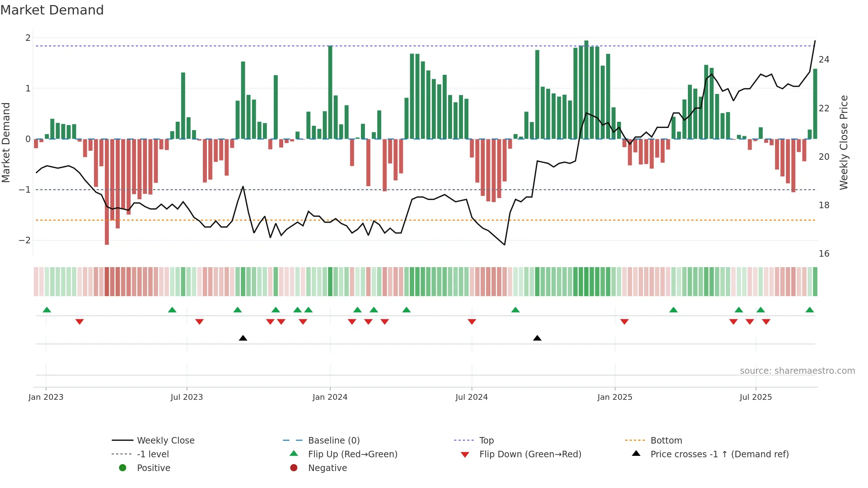Click the 'Jul 2025' x-axis label
The height and width of the screenshot is (488, 868).
point(756,397)
